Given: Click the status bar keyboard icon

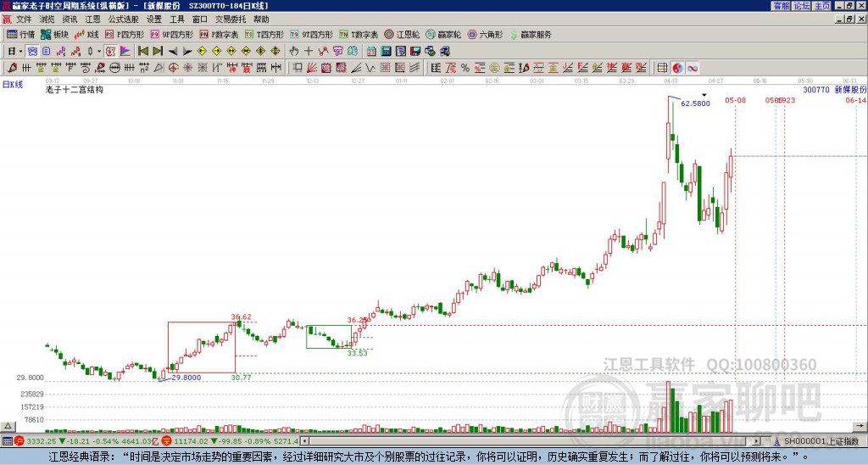Looking at the screenshot, I should [x=7, y=441].
